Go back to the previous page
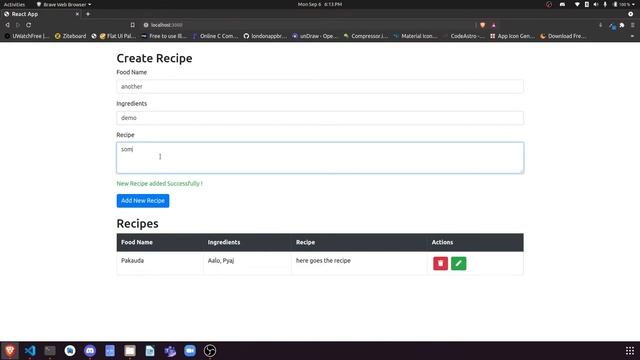640x360 pixels. coord(7,25)
